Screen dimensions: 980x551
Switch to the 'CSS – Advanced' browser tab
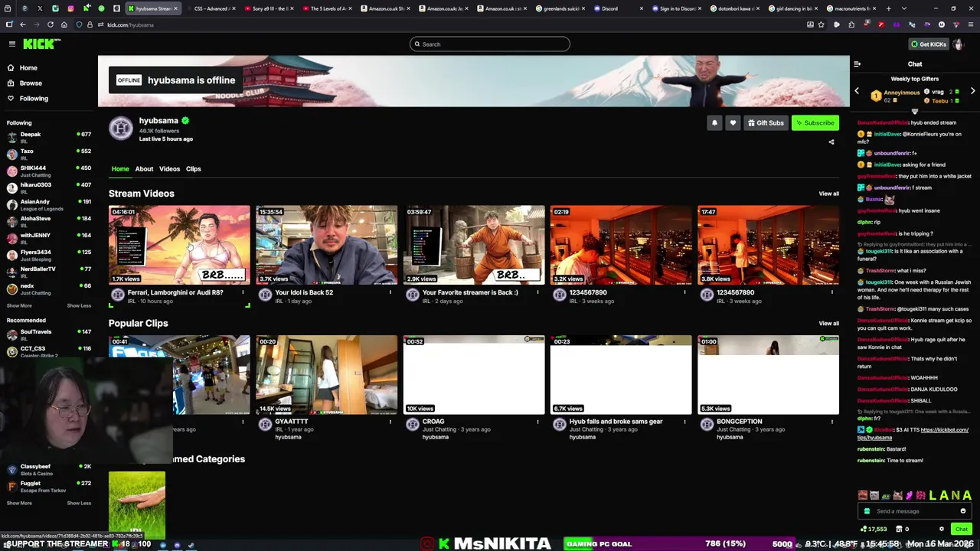212,8
